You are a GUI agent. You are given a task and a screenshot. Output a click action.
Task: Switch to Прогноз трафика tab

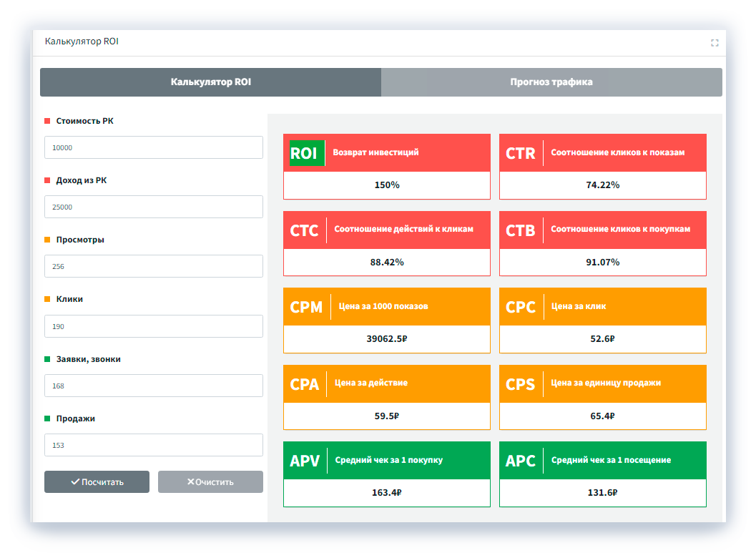[551, 82]
